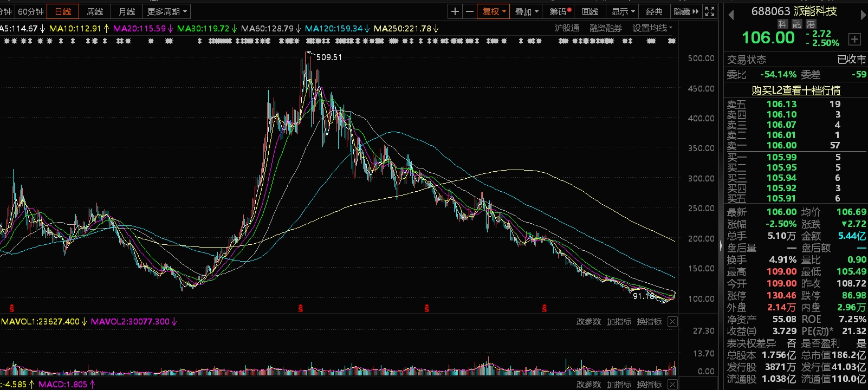Screen dimensions: 868x390
Task: Open the 设置均线 moving average dropdown
Action: click(652, 28)
